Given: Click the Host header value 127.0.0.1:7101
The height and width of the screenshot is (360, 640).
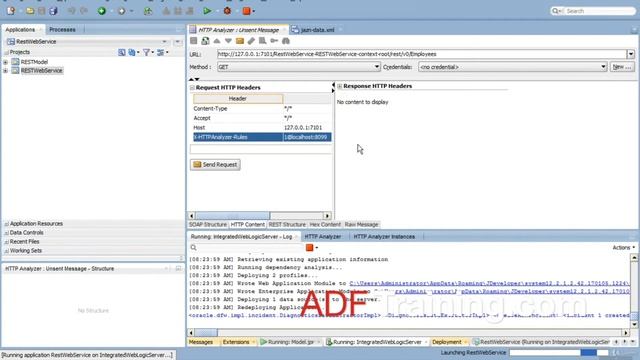Looking at the screenshot, I should pyautogui.click(x=303, y=128).
